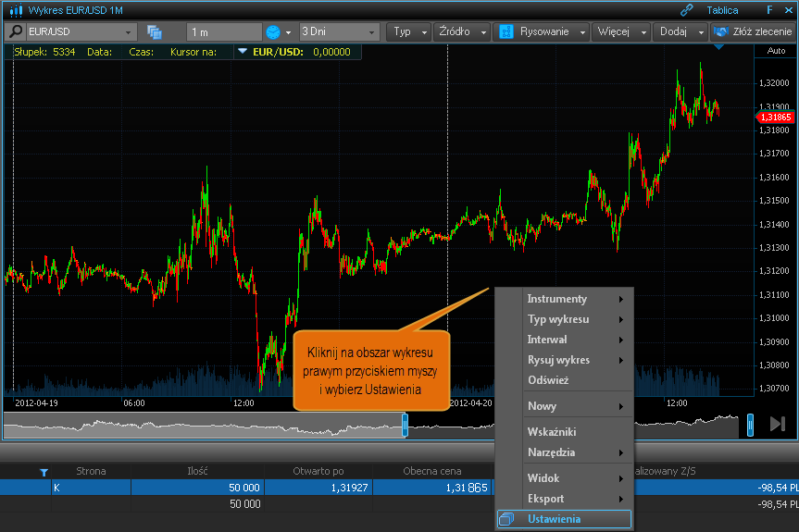Screen dimensions: 799x532
Task: Open the Źródło dropdown
Action: (462, 32)
